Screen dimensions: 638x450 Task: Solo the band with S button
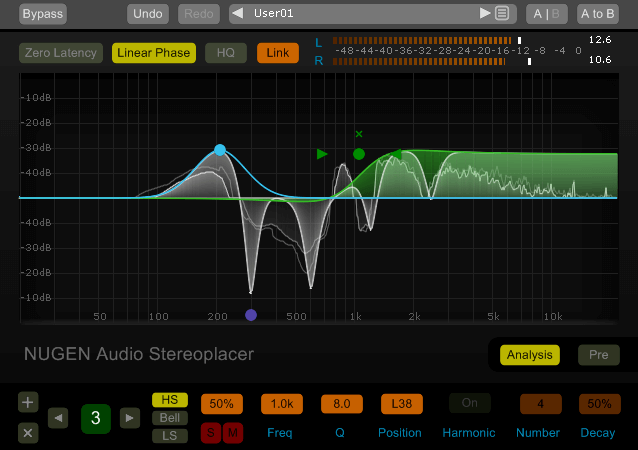tap(211, 433)
